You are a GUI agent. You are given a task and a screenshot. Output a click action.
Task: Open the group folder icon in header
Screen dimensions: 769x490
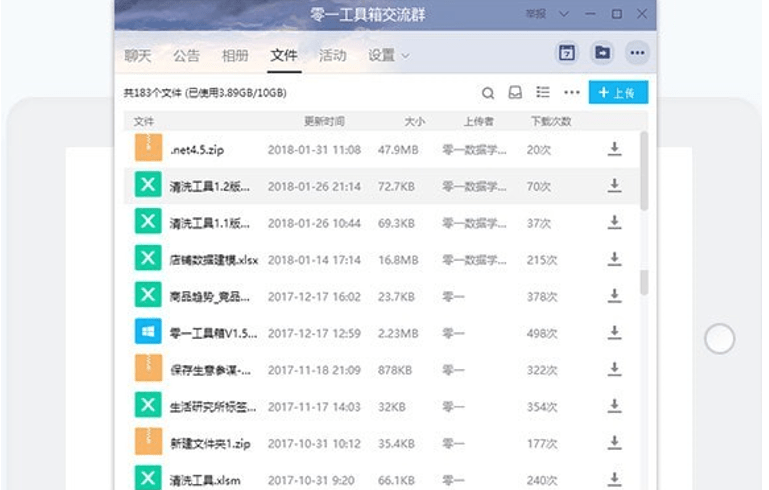pos(602,52)
